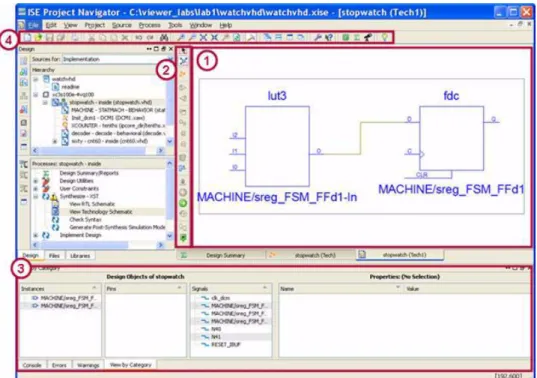
Task: Select decoder - decode - behavioral in hierarchy
Action: pyautogui.click(x=118, y=133)
